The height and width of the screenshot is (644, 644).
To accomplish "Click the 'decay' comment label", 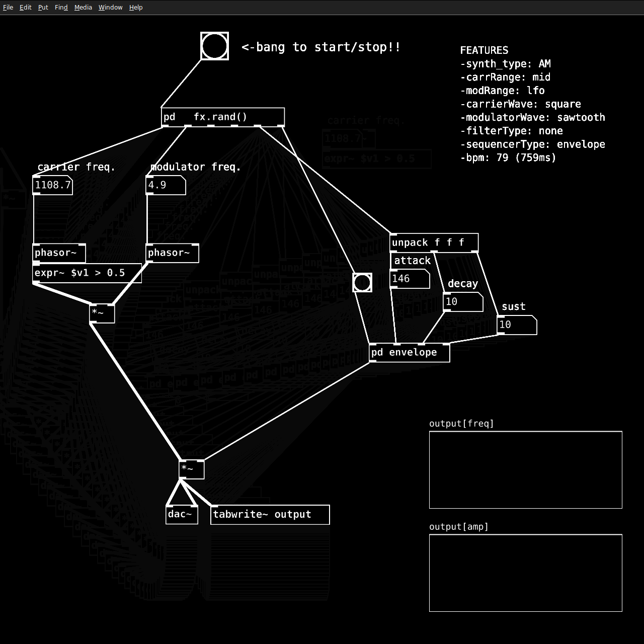I will 463,284.
